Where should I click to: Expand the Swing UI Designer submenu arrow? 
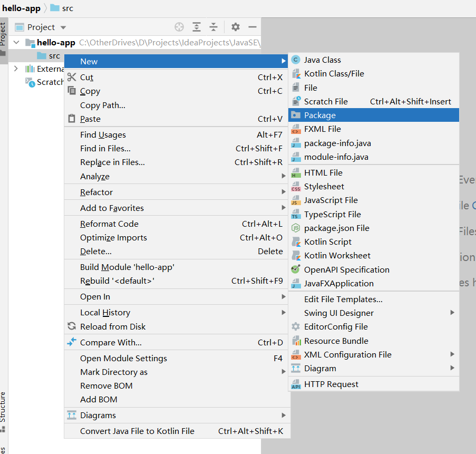coord(452,313)
